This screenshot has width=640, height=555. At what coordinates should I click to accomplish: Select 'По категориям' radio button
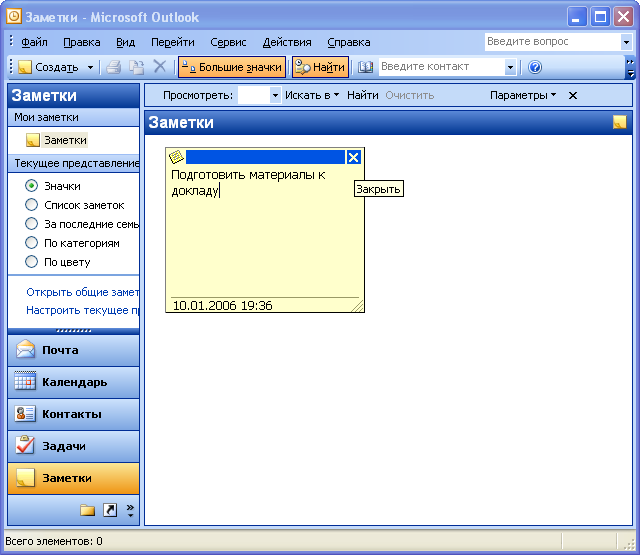tap(31, 243)
